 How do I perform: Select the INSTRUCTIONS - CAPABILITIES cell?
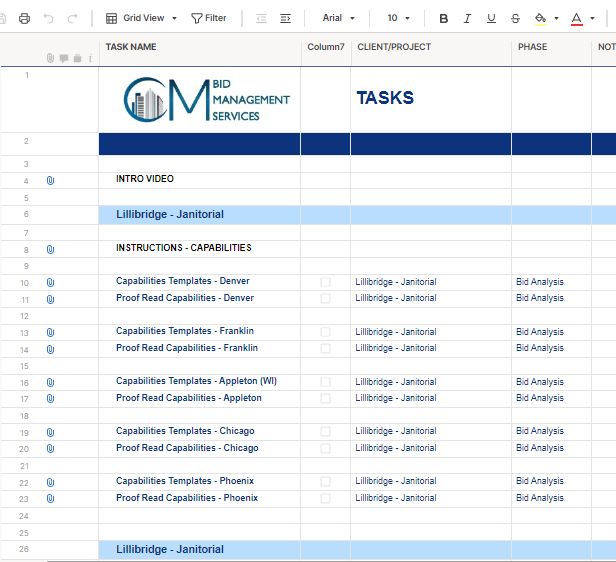(x=200, y=249)
